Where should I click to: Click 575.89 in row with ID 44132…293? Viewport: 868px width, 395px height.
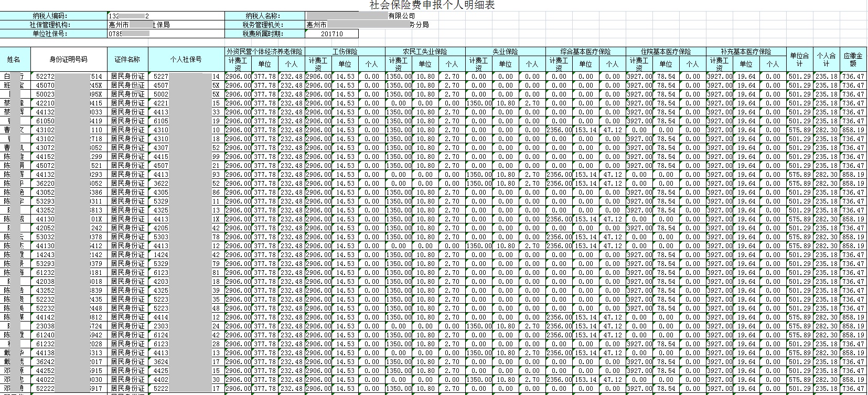point(800,175)
